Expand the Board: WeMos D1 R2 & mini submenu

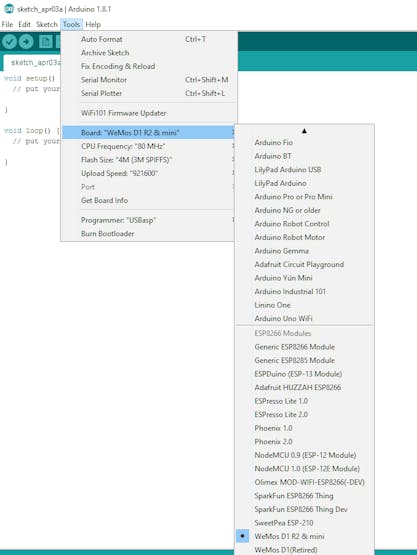(148, 133)
